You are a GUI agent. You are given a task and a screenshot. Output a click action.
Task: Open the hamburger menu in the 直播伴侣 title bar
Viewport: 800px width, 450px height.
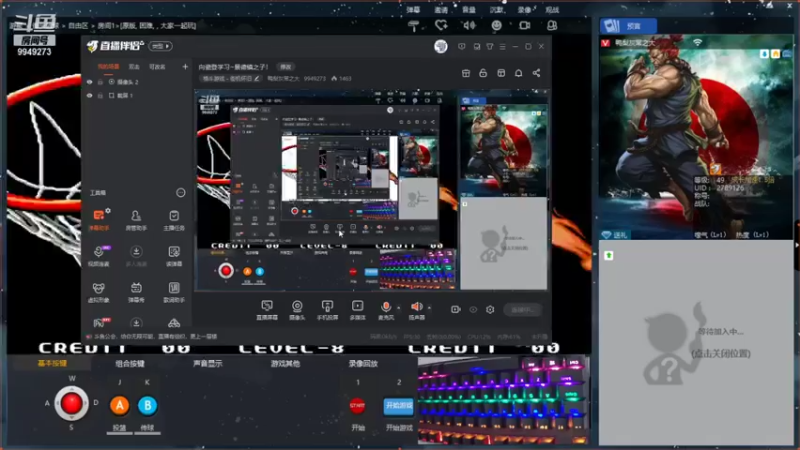(503, 46)
